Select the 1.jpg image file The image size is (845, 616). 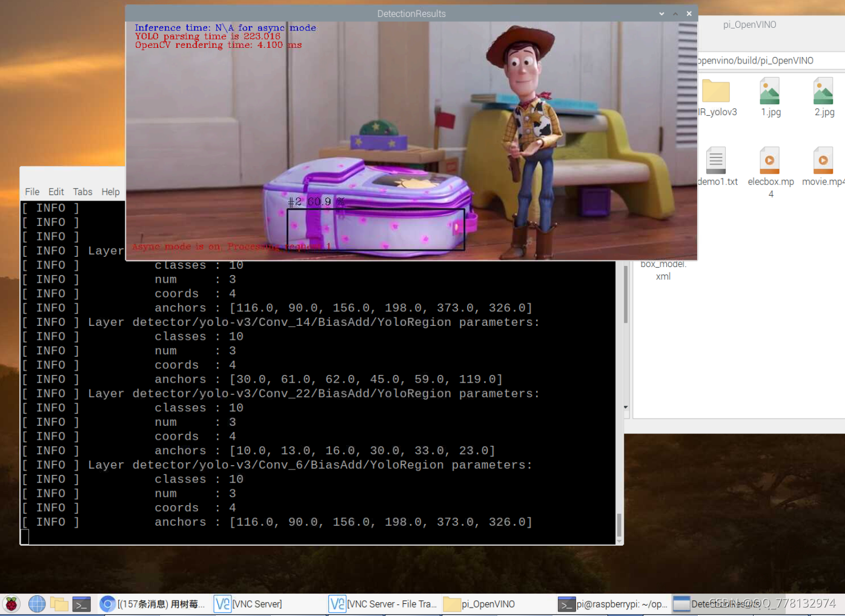tap(770, 98)
